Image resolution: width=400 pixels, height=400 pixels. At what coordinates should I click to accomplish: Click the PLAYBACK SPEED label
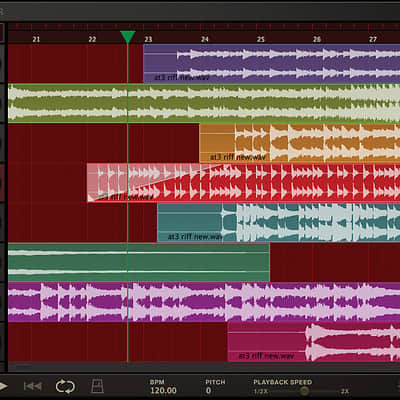pos(283,382)
